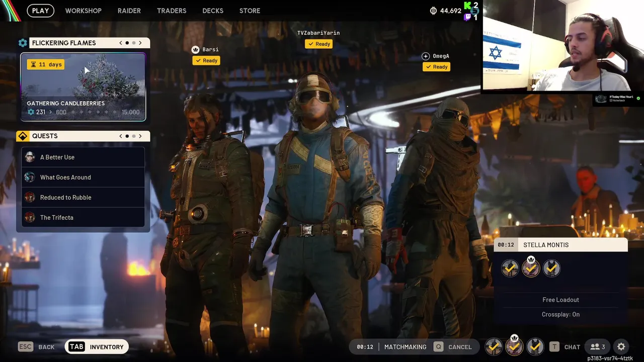The width and height of the screenshot is (644, 362).
Task: Cancel matchmaking with the CANCEL button
Action: [453, 347]
